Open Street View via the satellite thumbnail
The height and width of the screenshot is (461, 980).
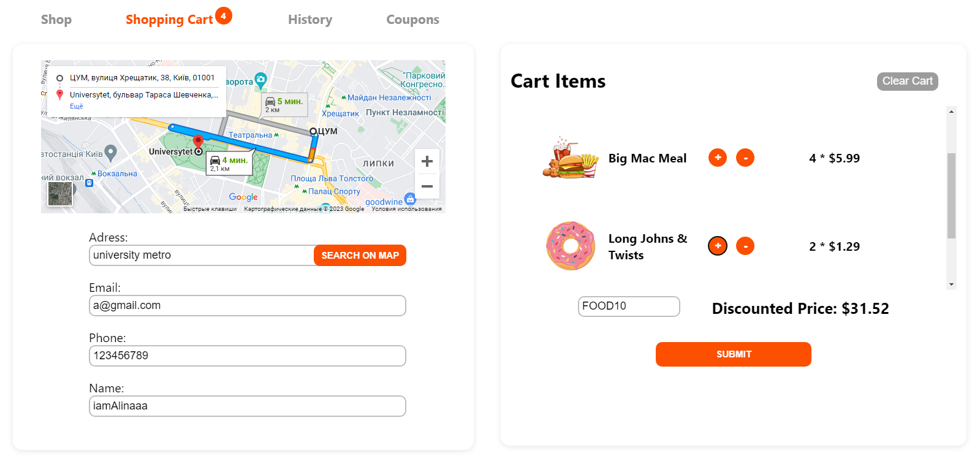coord(60,194)
